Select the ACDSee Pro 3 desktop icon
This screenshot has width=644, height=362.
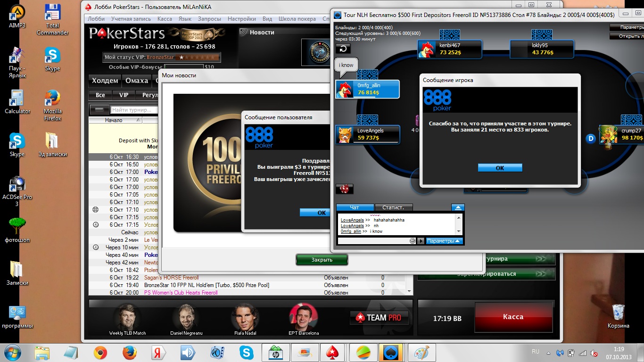[x=17, y=191]
